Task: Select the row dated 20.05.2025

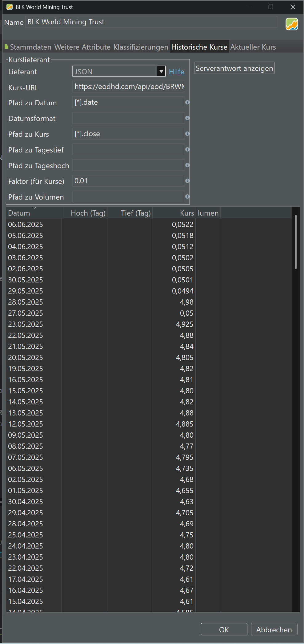Action: pos(149,358)
